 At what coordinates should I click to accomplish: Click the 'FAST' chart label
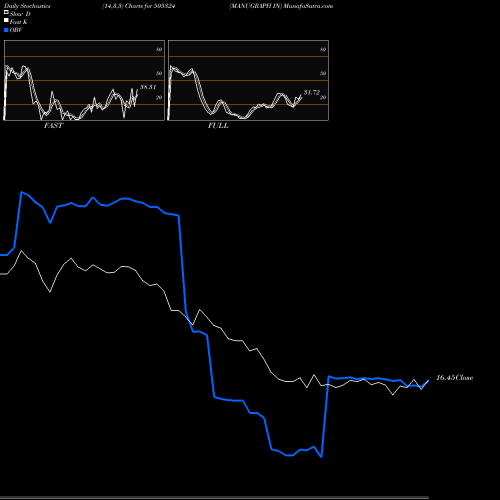coord(53,126)
